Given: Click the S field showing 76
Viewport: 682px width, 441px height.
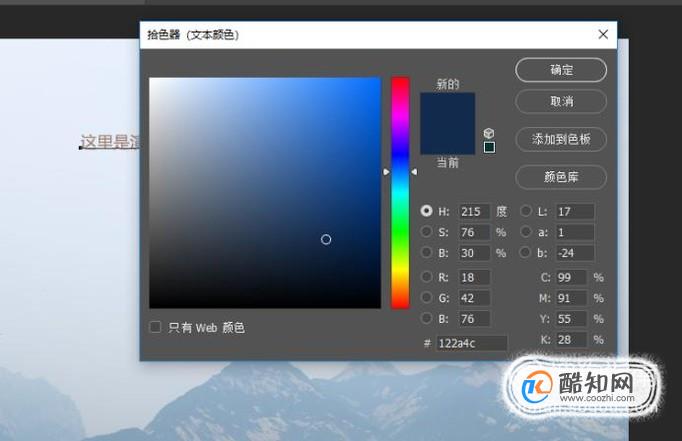Looking at the screenshot, I should pyautogui.click(x=474, y=232).
